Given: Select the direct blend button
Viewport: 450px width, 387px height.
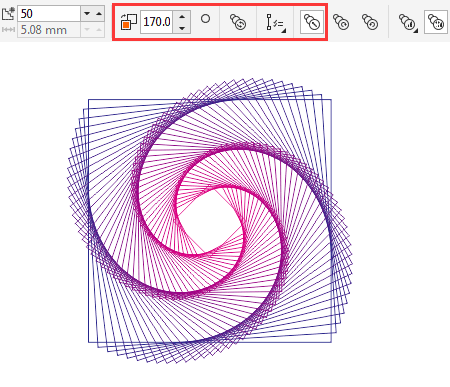Looking at the screenshot, I should [x=312, y=22].
